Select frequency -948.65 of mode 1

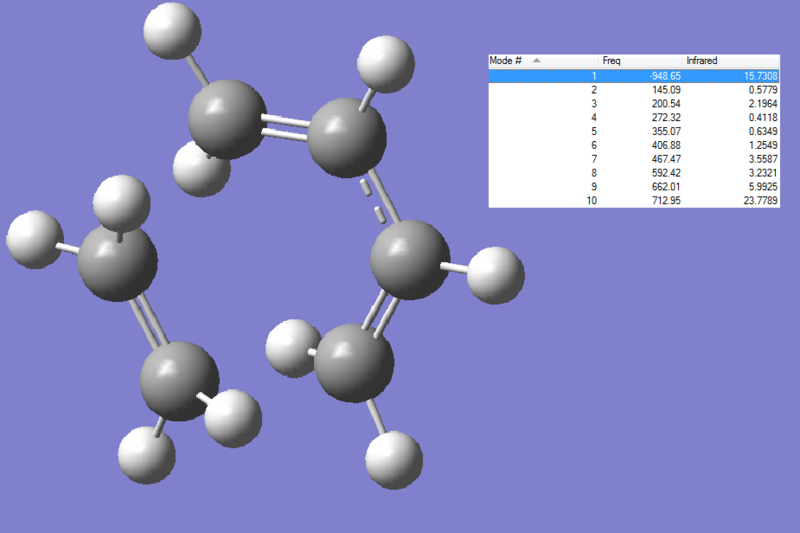pos(665,76)
